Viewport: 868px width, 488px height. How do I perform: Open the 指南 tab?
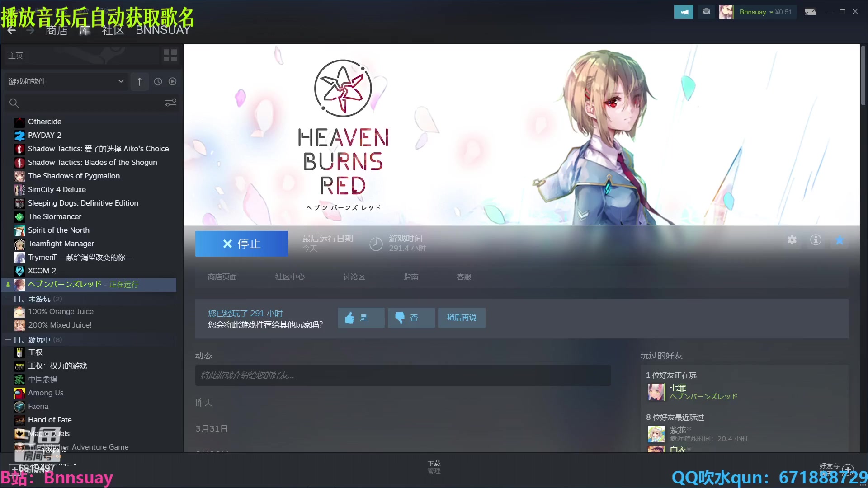[411, 277]
